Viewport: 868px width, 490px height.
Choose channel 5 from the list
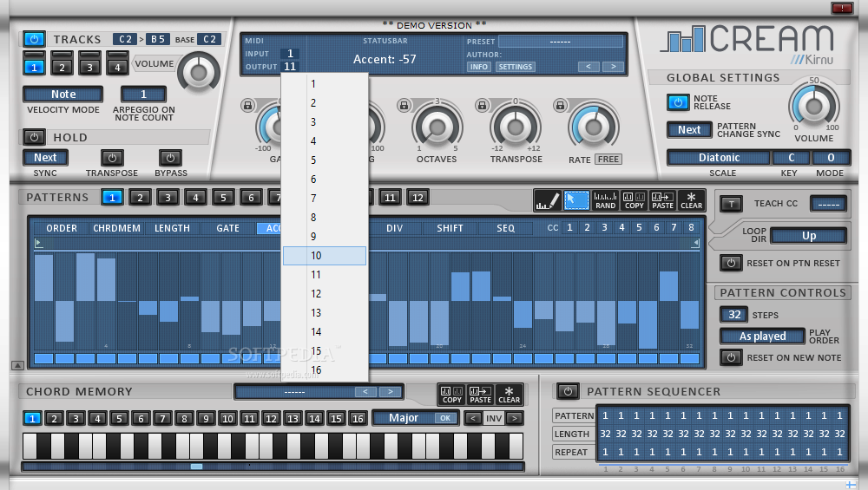tap(325, 160)
